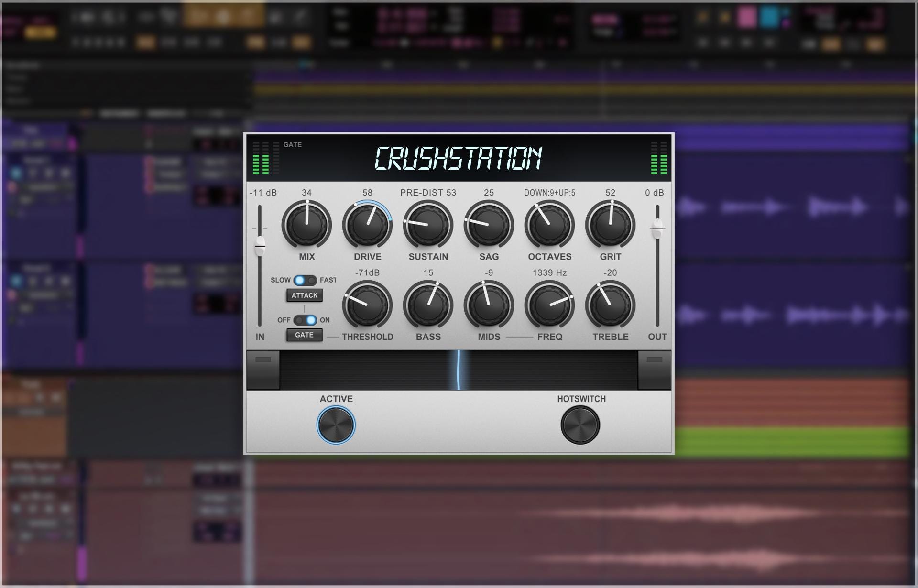The height and width of the screenshot is (588, 918).
Task: Click the DOWN:9+UP:5 octaves value
Action: [x=549, y=193]
